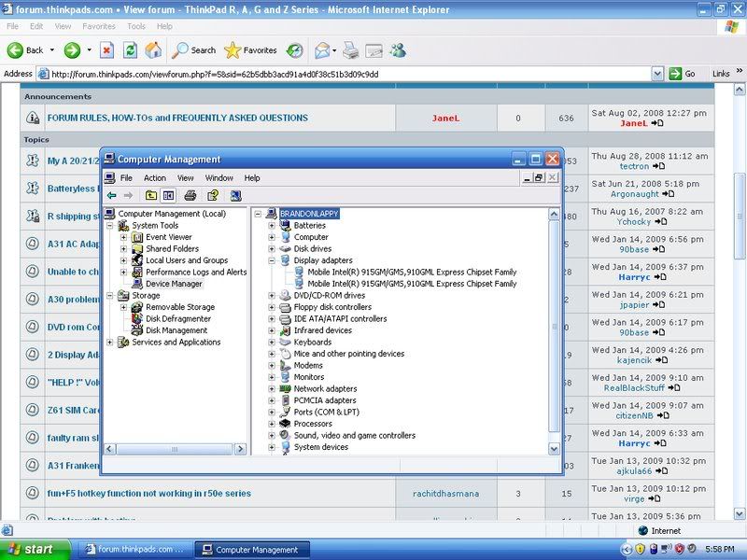Open the Action menu in Computer Management

tap(155, 177)
